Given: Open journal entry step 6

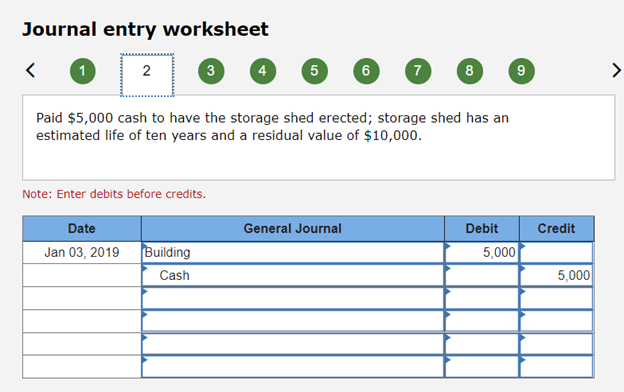Looking at the screenshot, I should point(366,71).
